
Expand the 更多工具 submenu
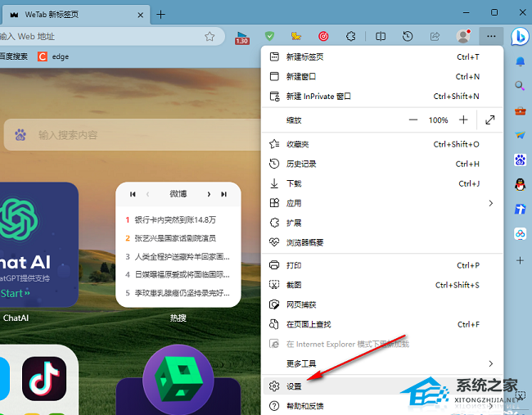382,363
